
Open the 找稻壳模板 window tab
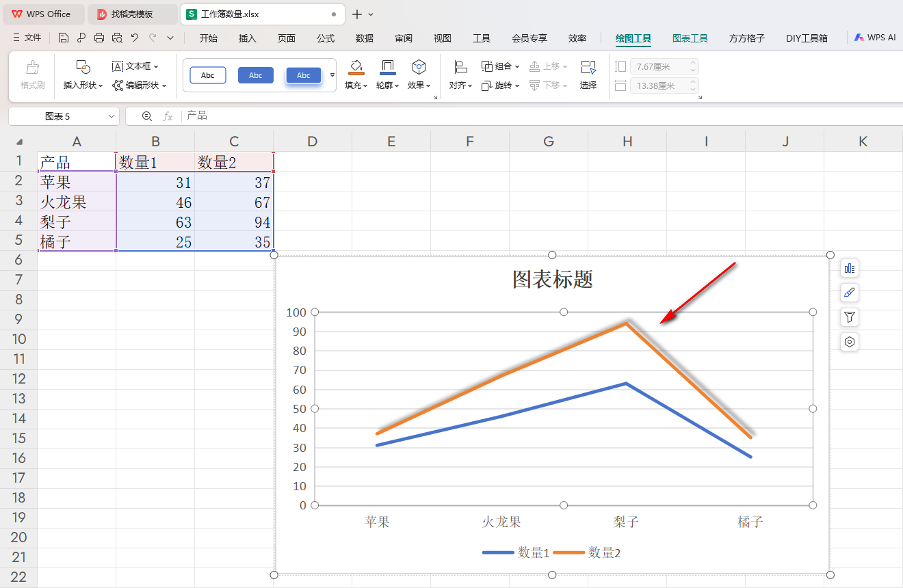(x=132, y=14)
